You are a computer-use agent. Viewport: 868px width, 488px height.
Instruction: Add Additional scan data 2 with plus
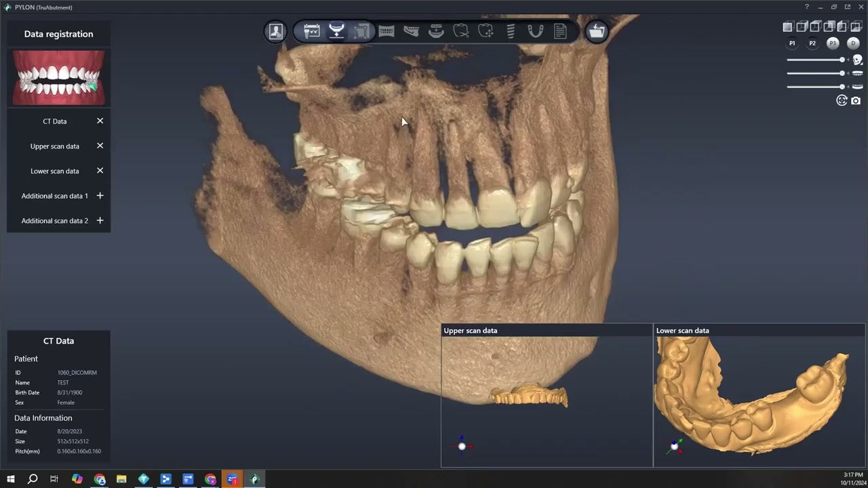click(100, 220)
